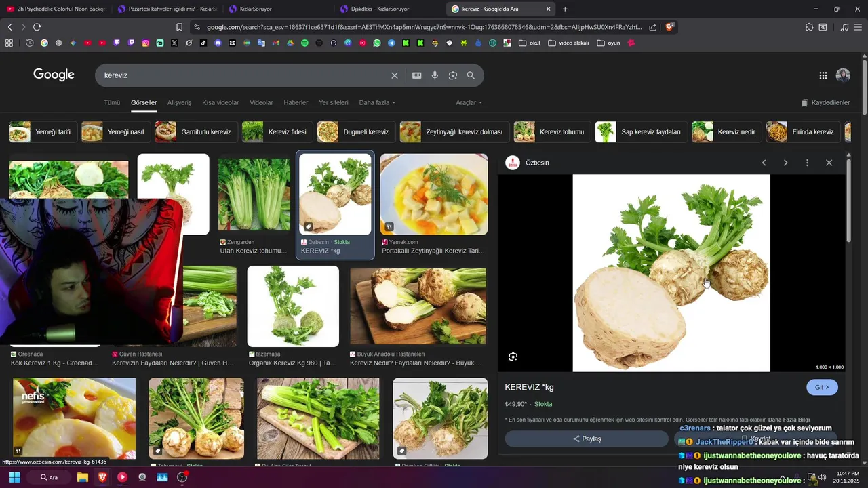Submit search with the magnifier icon
Image resolution: width=868 pixels, height=488 pixels.
click(471, 75)
